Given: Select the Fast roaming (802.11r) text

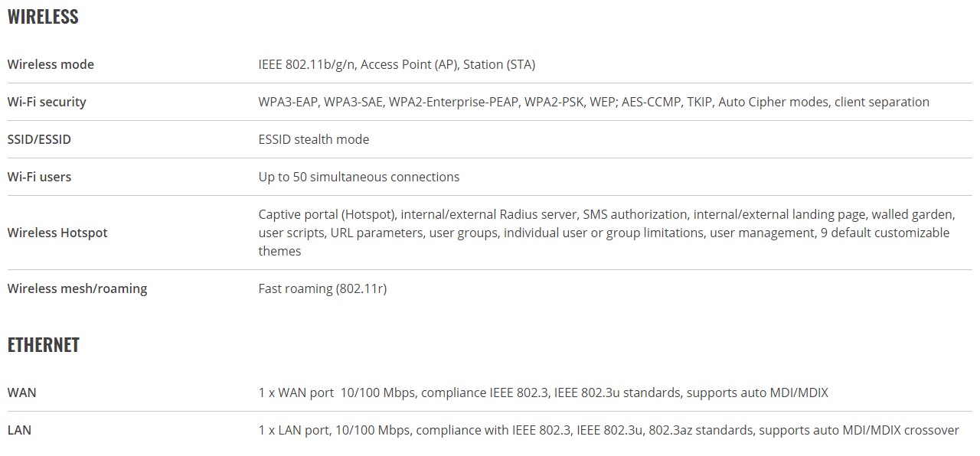Looking at the screenshot, I should tap(322, 288).
